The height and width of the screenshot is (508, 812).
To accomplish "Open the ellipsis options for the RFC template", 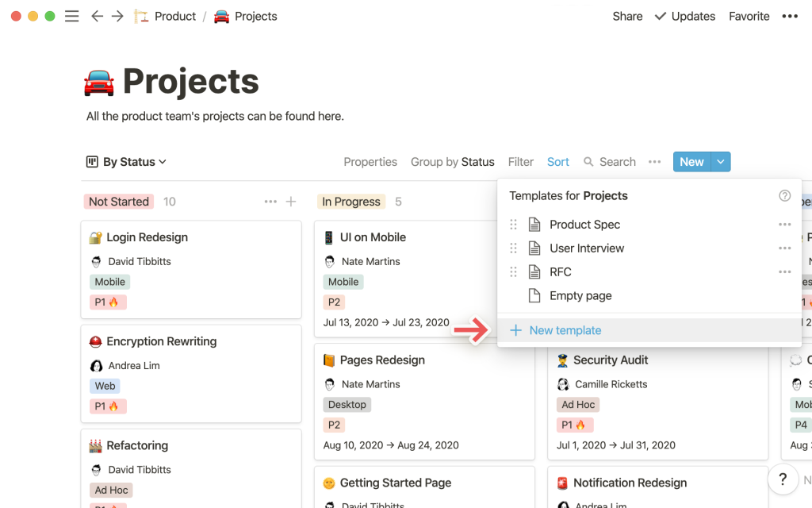I will pos(784,271).
